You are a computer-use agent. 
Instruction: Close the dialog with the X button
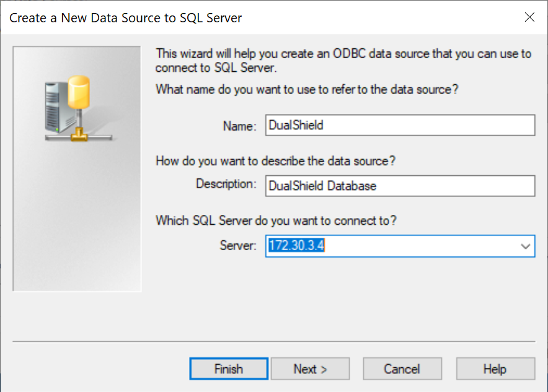click(x=529, y=17)
